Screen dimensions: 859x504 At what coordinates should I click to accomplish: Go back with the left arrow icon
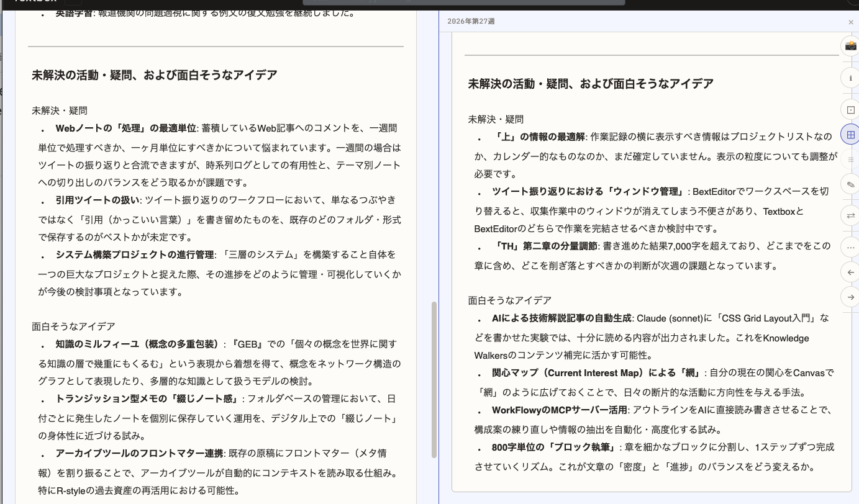click(850, 272)
